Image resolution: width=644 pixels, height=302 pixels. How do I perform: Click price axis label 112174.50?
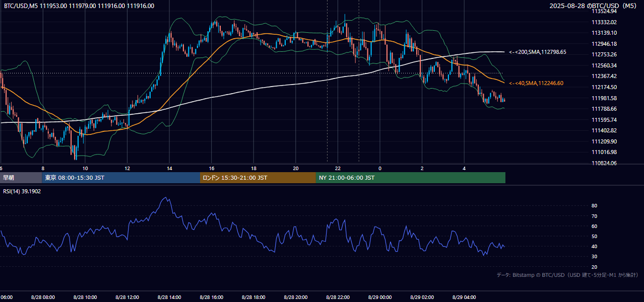(x=605, y=87)
